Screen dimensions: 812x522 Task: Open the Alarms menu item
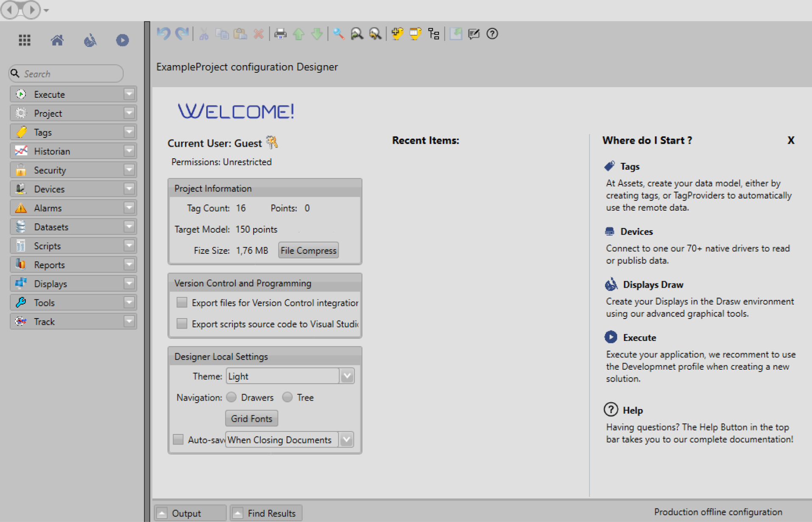pos(48,208)
